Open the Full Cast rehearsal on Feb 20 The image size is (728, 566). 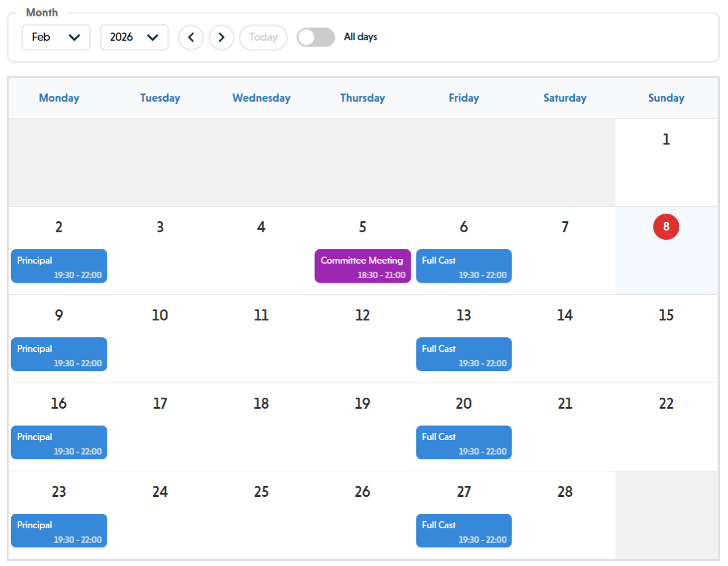[463, 442]
